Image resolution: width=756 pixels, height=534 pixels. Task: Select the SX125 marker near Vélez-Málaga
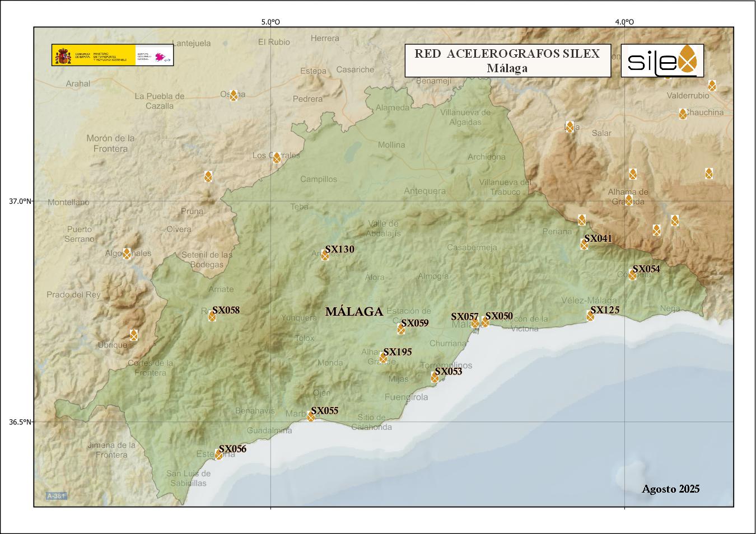[x=590, y=316]
